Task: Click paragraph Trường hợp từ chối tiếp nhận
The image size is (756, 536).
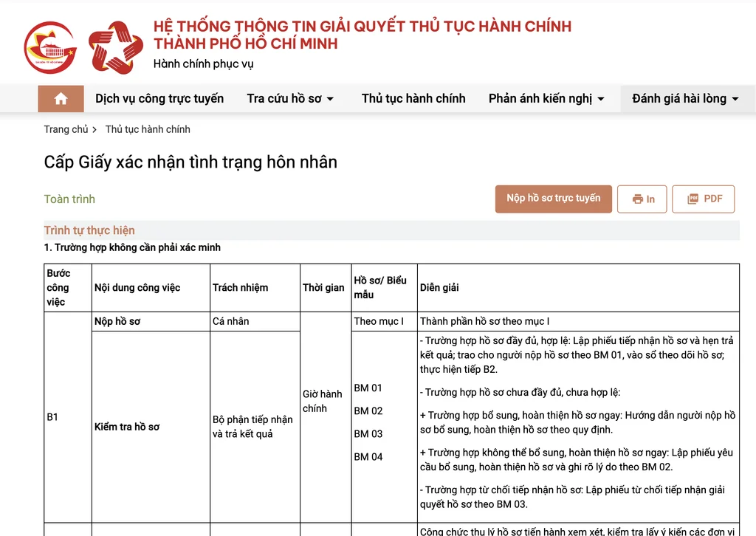Action: click(x=572, y=497)
